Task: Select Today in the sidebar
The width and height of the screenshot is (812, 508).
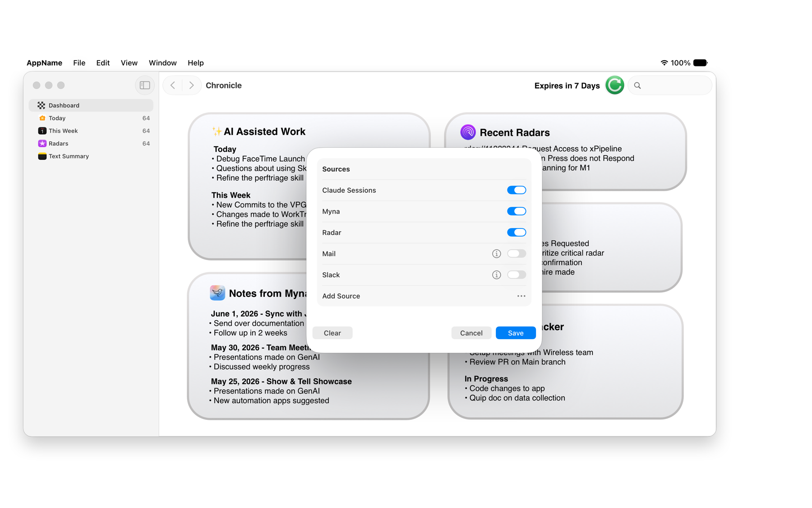Action: (x=91, y=118)
